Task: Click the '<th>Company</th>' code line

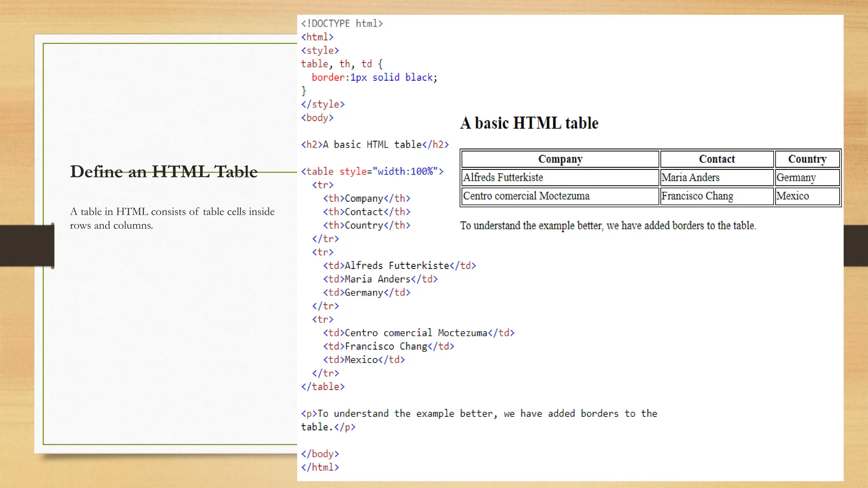Action: point(367,198)
